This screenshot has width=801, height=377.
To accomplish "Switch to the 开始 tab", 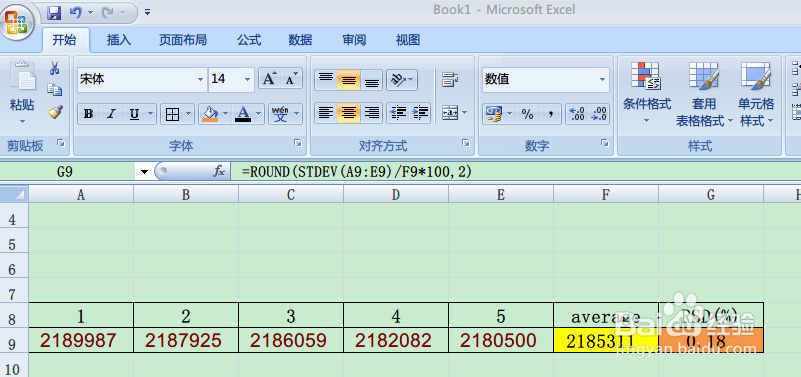I will click(65, 40).
